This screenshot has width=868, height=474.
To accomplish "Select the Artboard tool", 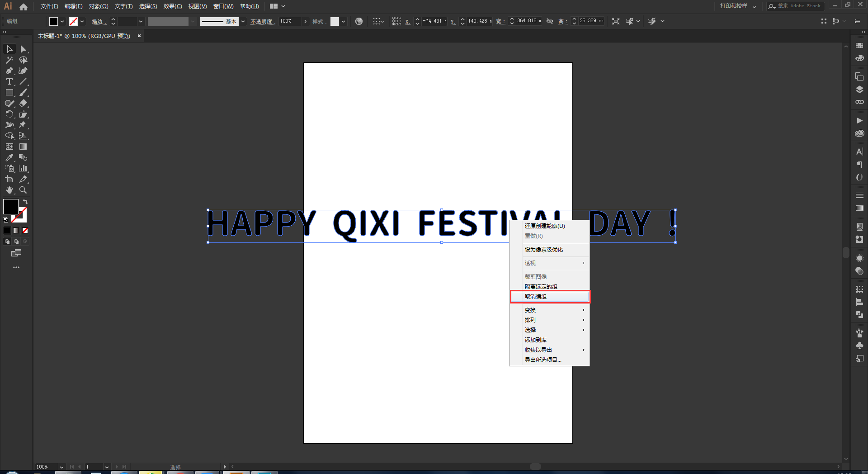I will click(9, 179).
